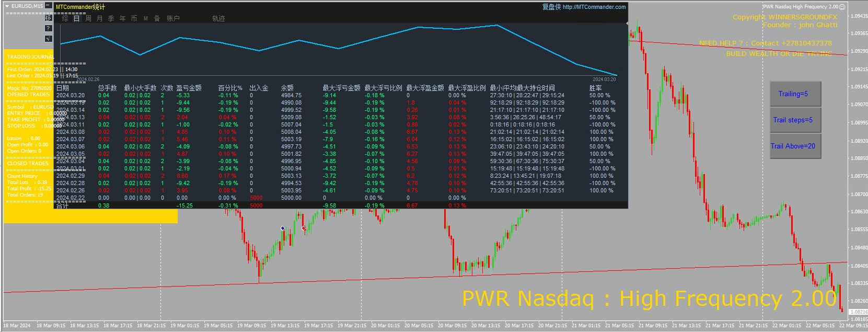Click the total profit -15.25 in summary row
Viewport: 868px width, 332px height.
pyautogui.click(x=184, y=205)
